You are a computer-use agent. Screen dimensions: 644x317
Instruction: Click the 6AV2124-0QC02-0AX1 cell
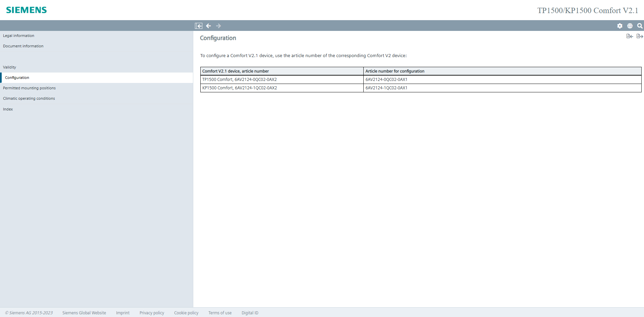coord(502,80)
